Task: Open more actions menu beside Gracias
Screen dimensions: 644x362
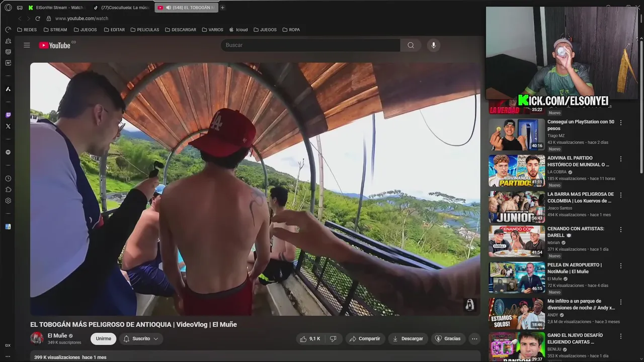Action: [474, 339]
